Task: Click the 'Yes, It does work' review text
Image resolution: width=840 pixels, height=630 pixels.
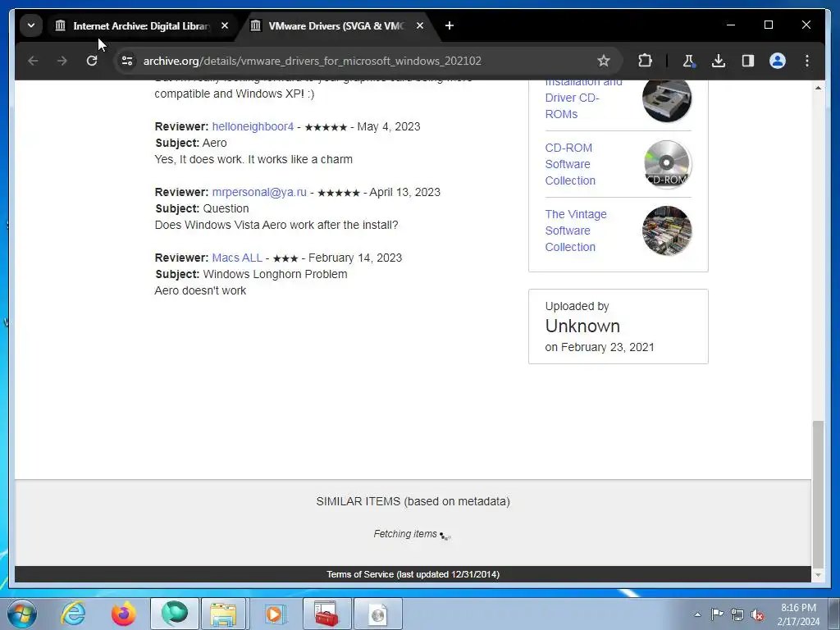Action: [253, 159]
